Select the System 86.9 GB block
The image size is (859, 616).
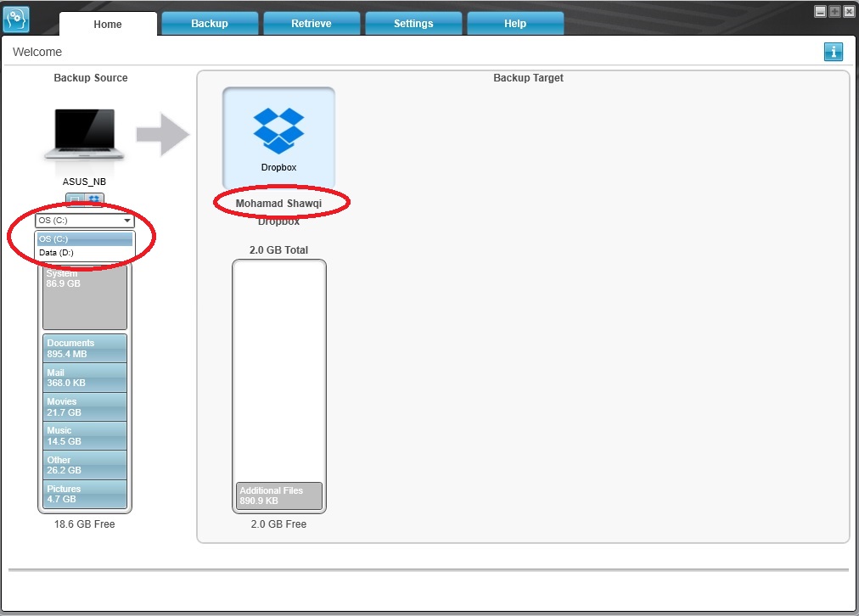tap(85, 297)
